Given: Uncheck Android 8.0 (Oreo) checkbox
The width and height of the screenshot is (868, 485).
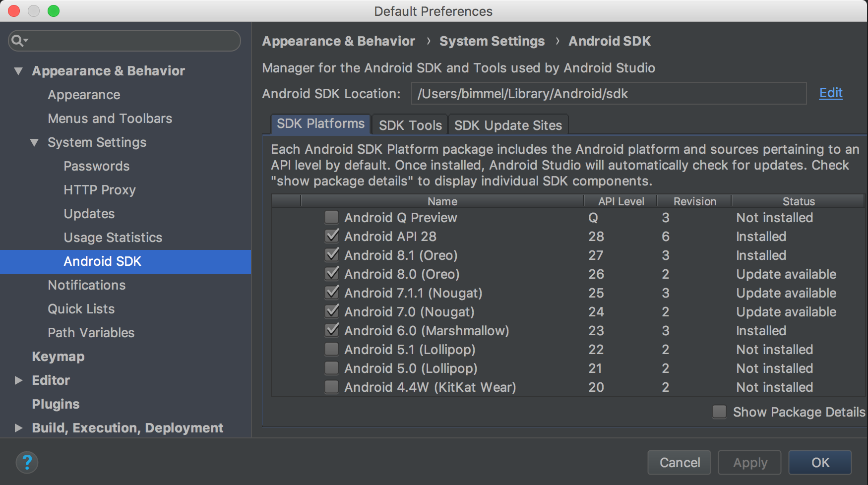Looking at the screenshot, I should (331, 274).
